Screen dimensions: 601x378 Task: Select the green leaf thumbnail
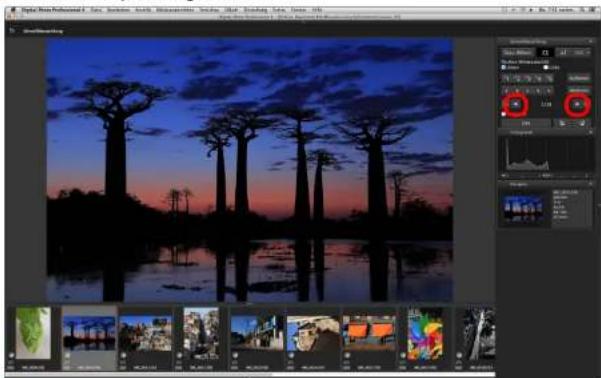click(x=33, y=333)
